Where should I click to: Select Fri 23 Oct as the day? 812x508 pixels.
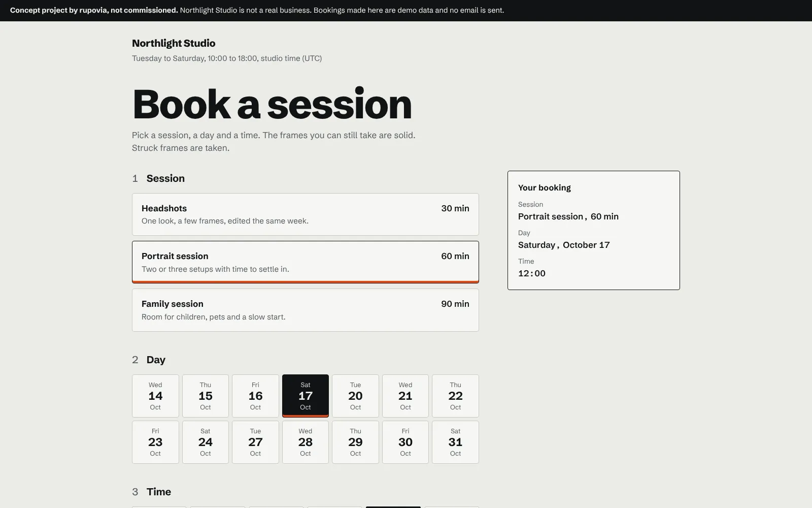[155, 442]
